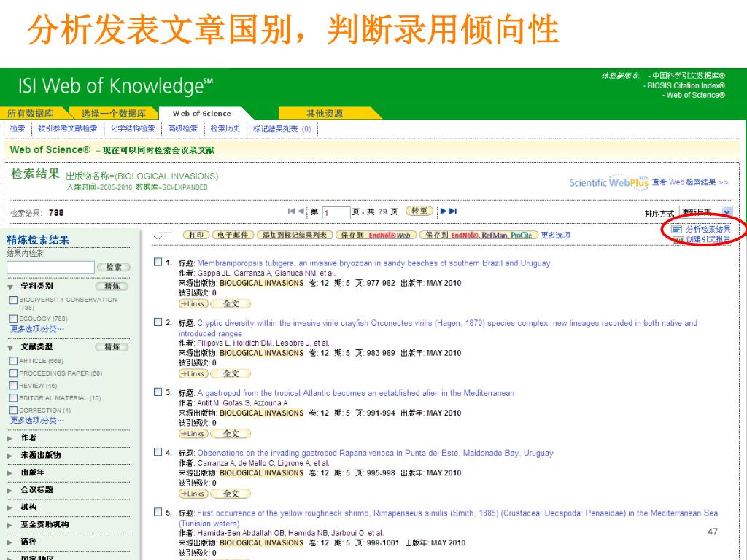Viewport: 747px width, 560px height.
Task: Click the 结果内检索 search input box
Action: [50, 268]
